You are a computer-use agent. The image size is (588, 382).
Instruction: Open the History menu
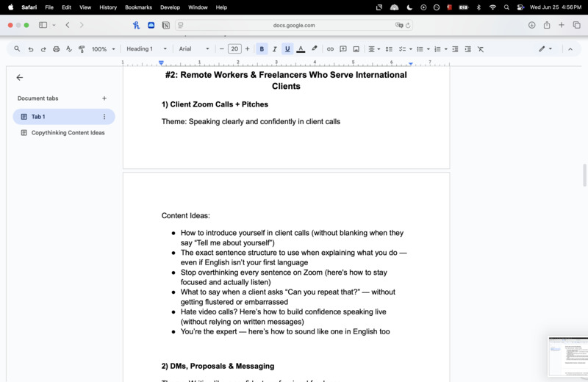[x=108, y=7]
